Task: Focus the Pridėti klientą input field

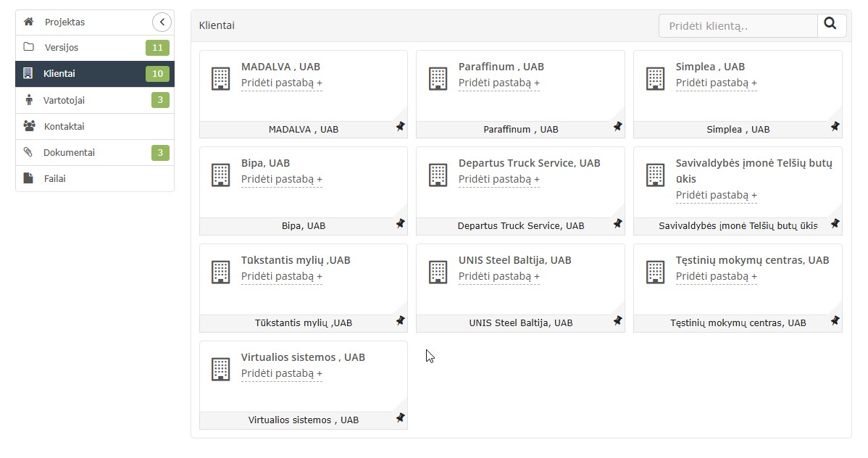Action: click(x=737, y=26)
